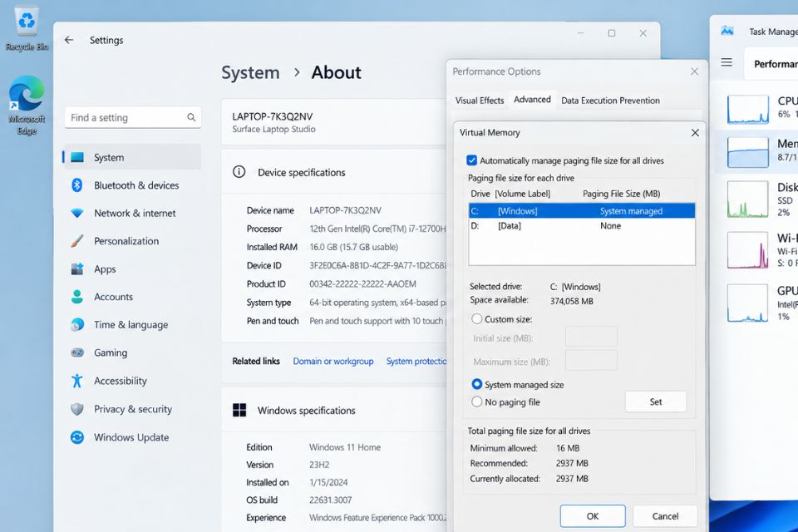Select GPU graph in Task Manager
798x532 pixels.
click(x=747, y=303)
